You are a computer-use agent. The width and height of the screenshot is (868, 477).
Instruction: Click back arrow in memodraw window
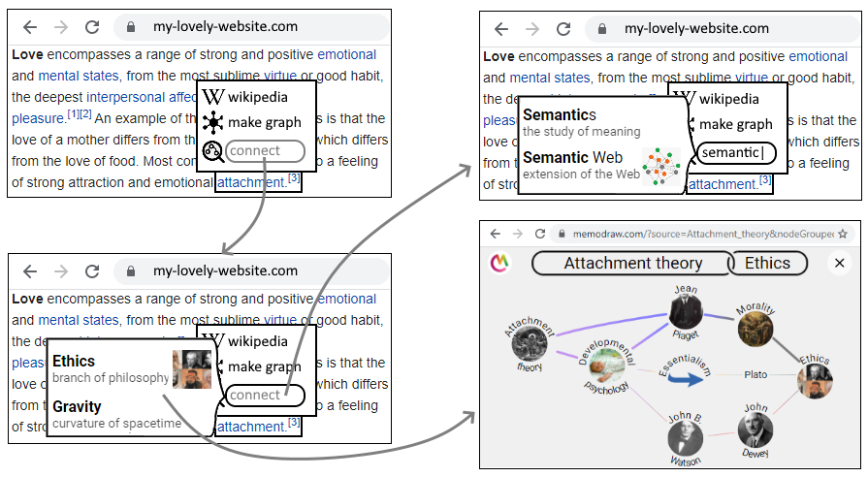[x=496, y=234]
